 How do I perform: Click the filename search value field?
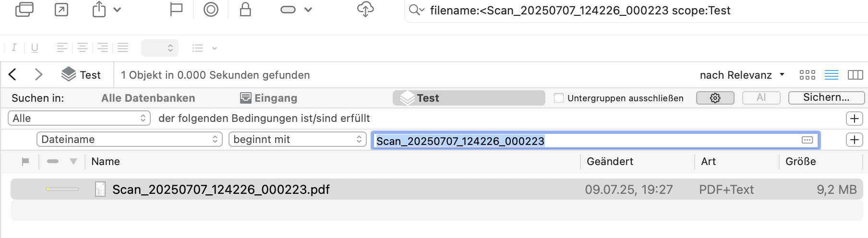pyautogui.click(x=586, y=141)
